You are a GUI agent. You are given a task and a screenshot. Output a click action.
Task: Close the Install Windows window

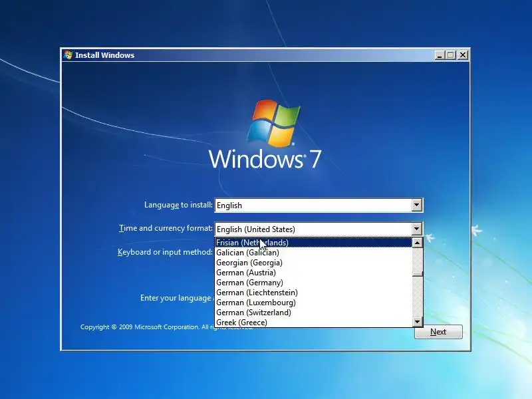point(463,55)
